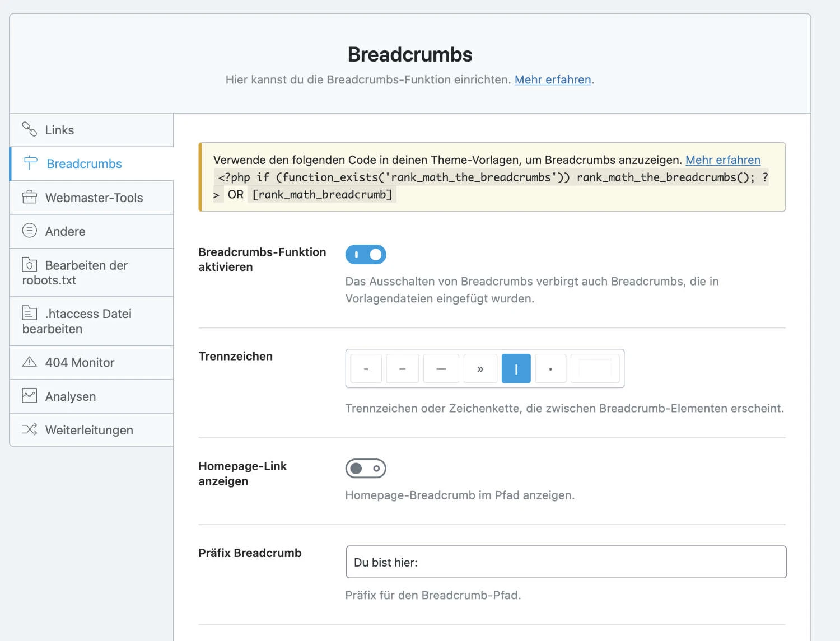Click the Breadcrumbs signpost icon

30,163
